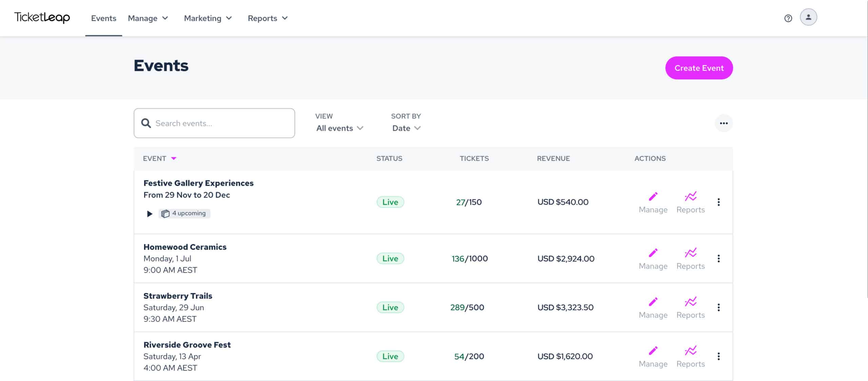
Task: Open the Sort By Date dropdown
Action: [406, 128]
